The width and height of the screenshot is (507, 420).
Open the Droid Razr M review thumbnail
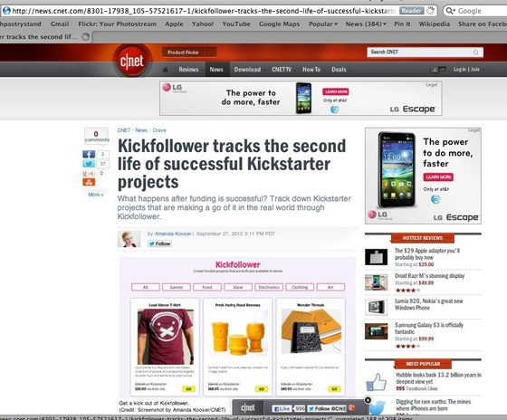[376, 282]
